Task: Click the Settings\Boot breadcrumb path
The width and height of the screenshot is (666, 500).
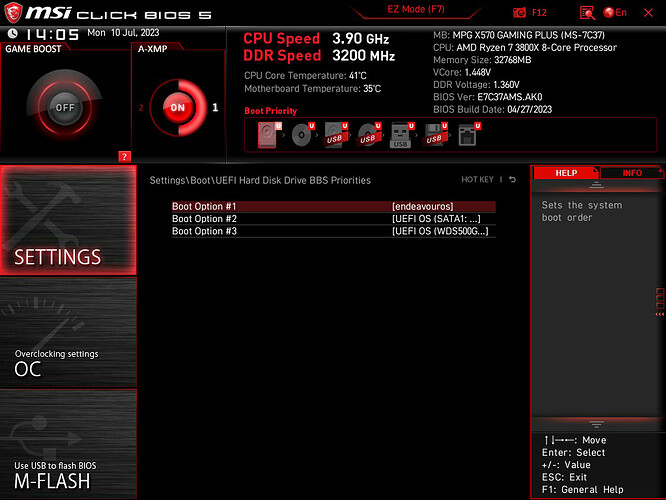Action: coord(260,180)
